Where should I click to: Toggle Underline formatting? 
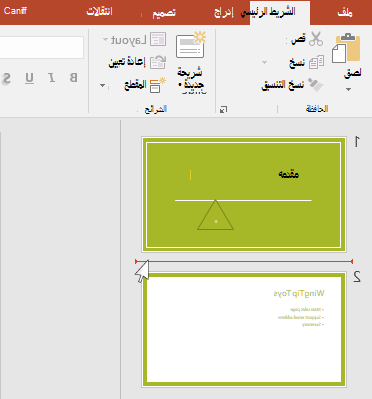click(29, 78)
